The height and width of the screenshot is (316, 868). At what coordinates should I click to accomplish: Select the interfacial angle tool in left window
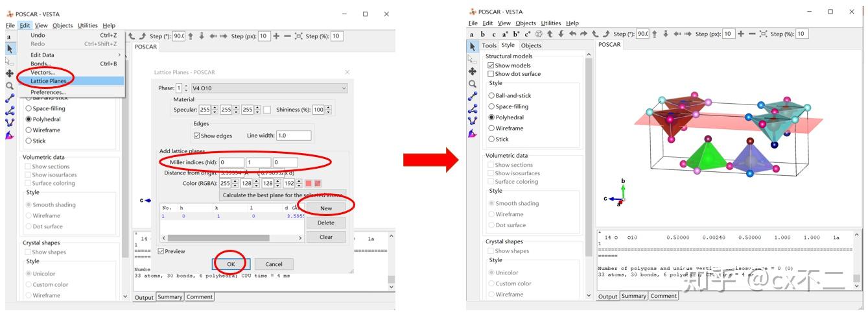point(10,135)
